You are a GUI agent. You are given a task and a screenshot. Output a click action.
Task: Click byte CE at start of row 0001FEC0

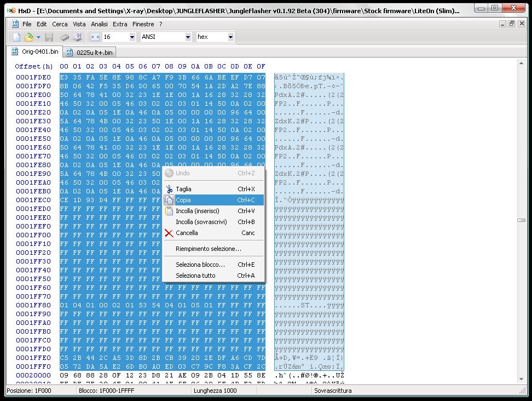tap(64, 200)
